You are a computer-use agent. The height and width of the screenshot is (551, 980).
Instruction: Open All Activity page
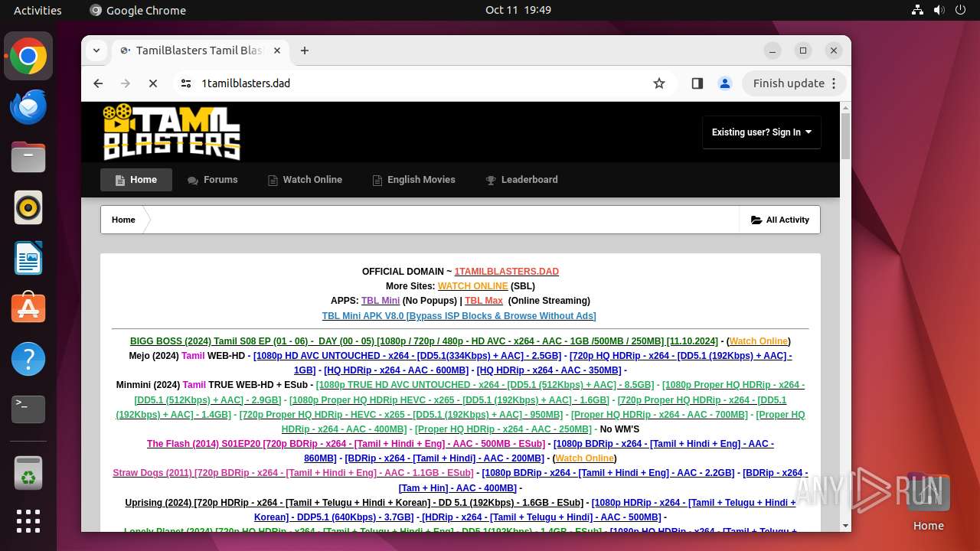coord(779,220)
